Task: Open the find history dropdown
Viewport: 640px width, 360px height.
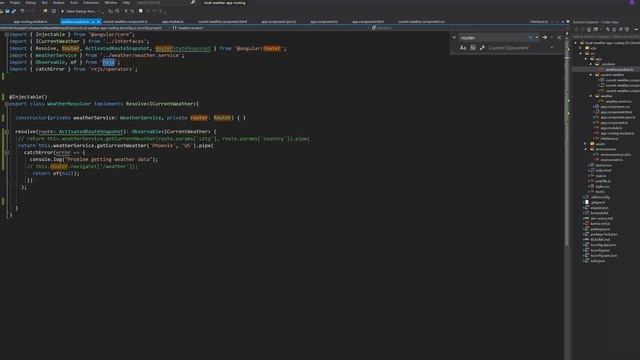Action: (x=537, y=38)
